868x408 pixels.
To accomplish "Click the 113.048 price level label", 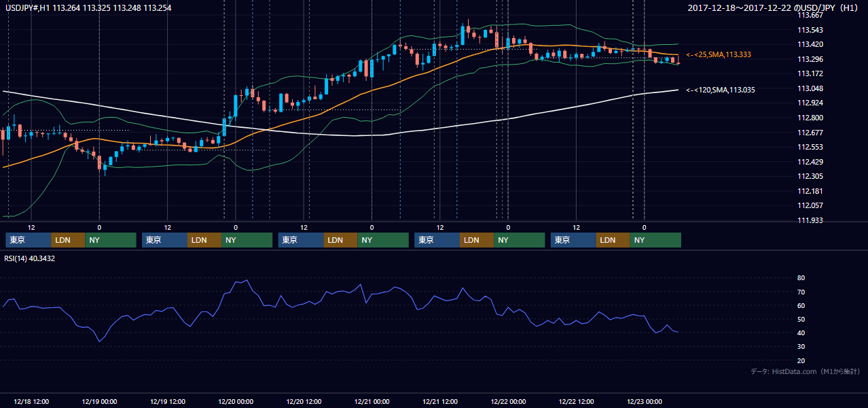I will [x=810, y=88].
